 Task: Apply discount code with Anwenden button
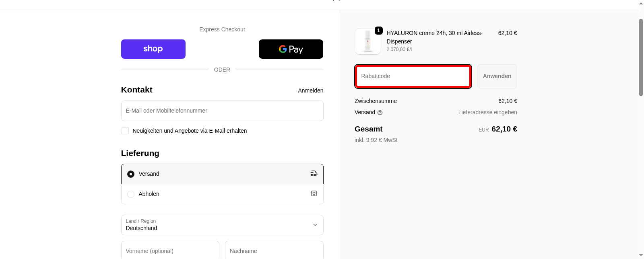point(497,76)
